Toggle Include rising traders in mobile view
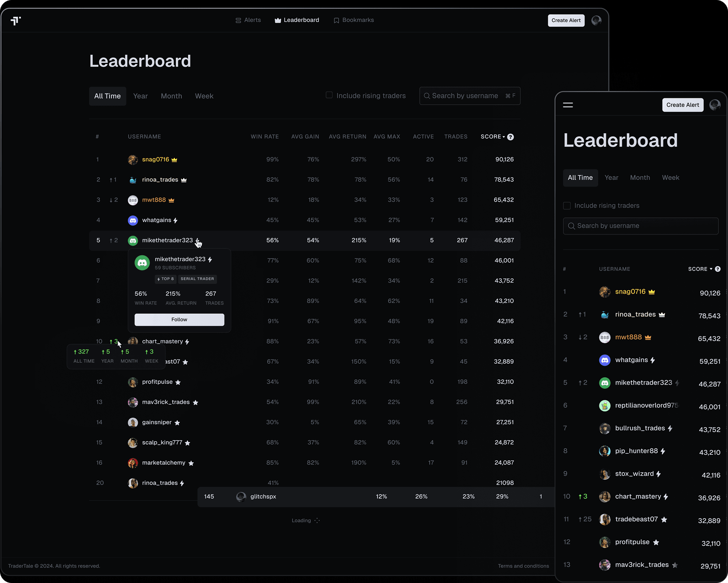Viewport: 728px width, 583px height. tap(567, 206)
